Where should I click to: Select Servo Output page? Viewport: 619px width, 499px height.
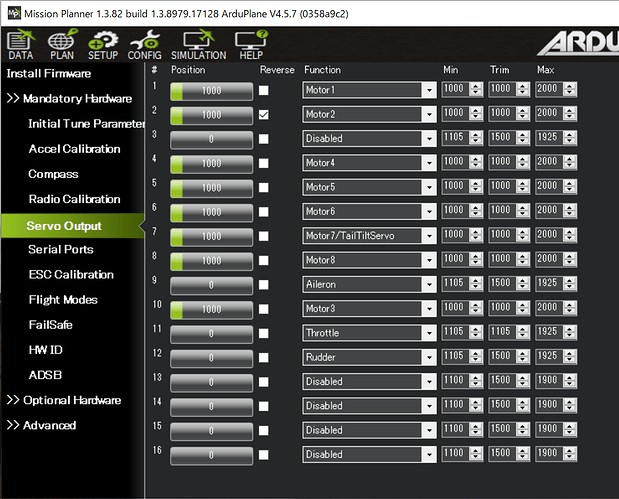tap(73, 226)
